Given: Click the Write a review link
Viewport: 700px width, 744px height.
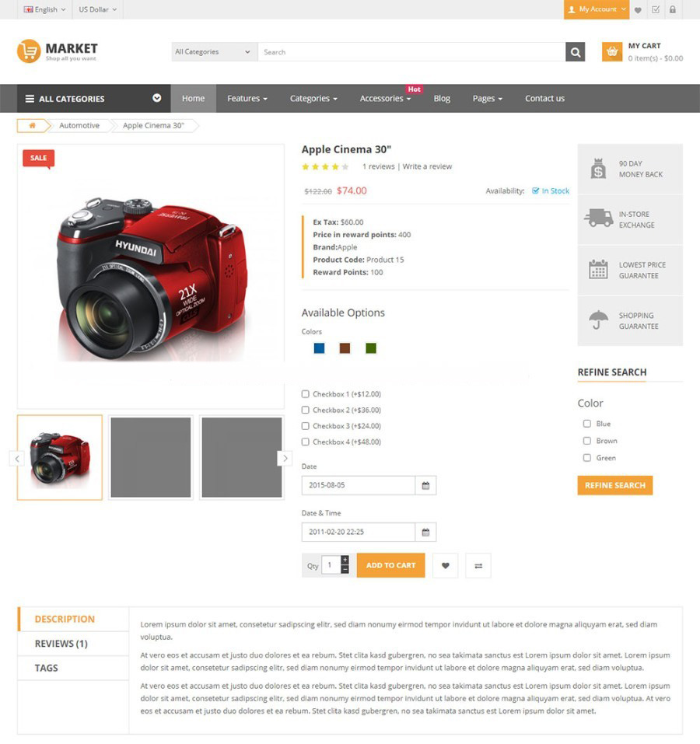Looking at the screenshot, I should (x=427, y=166).
